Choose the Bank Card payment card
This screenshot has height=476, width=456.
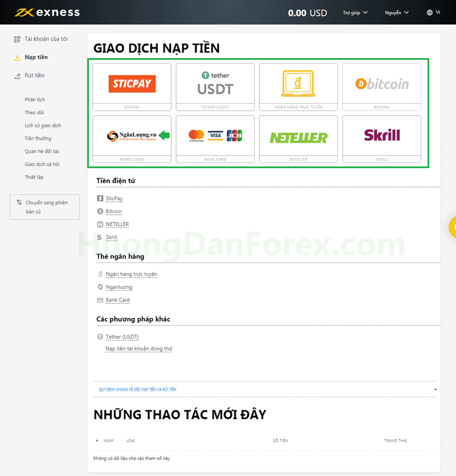[215, 139]
